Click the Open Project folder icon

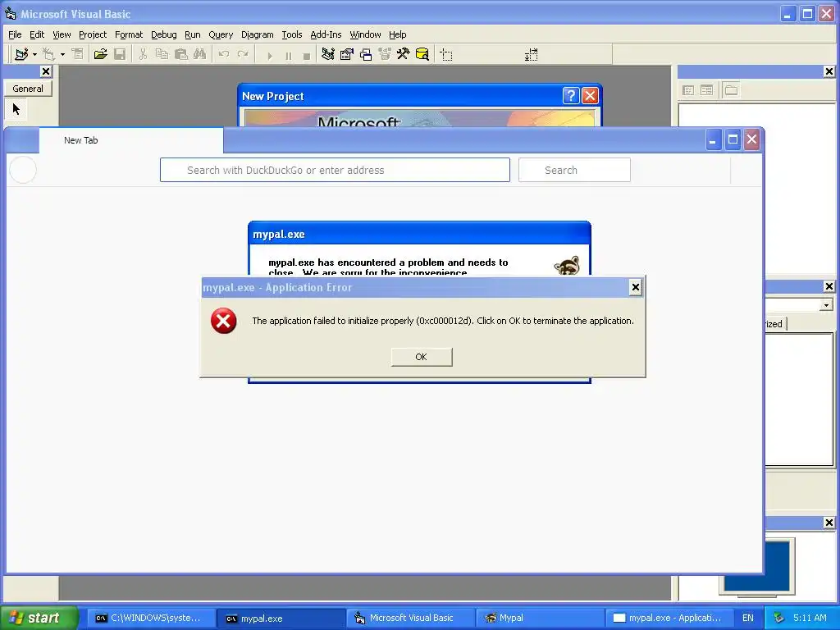100,55
